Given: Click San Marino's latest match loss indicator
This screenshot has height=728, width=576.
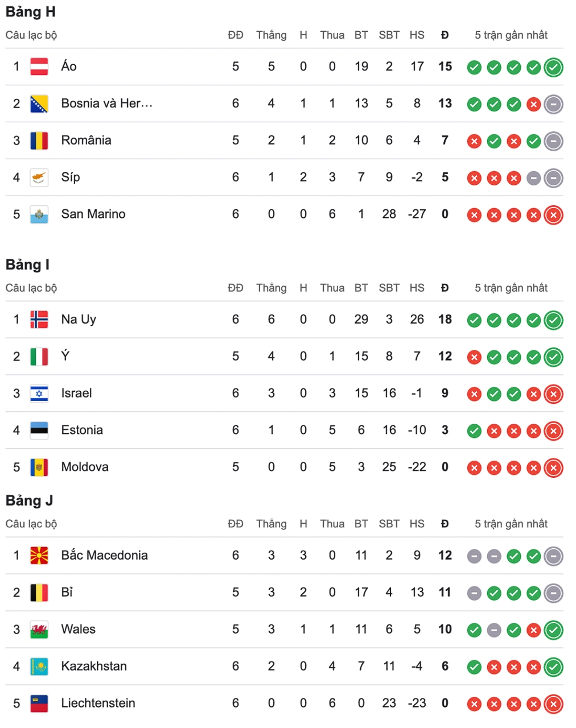Looking at the screenshot, I should tap(553, 215).
